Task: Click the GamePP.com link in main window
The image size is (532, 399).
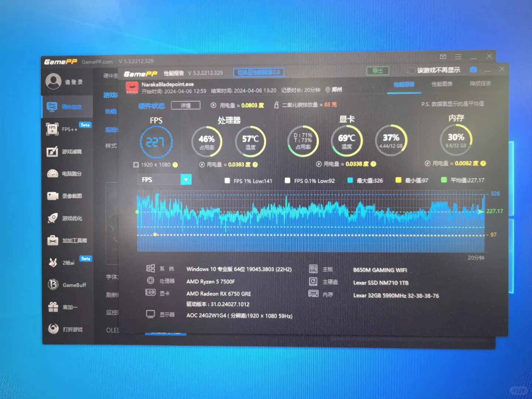Action: point(97,62)
